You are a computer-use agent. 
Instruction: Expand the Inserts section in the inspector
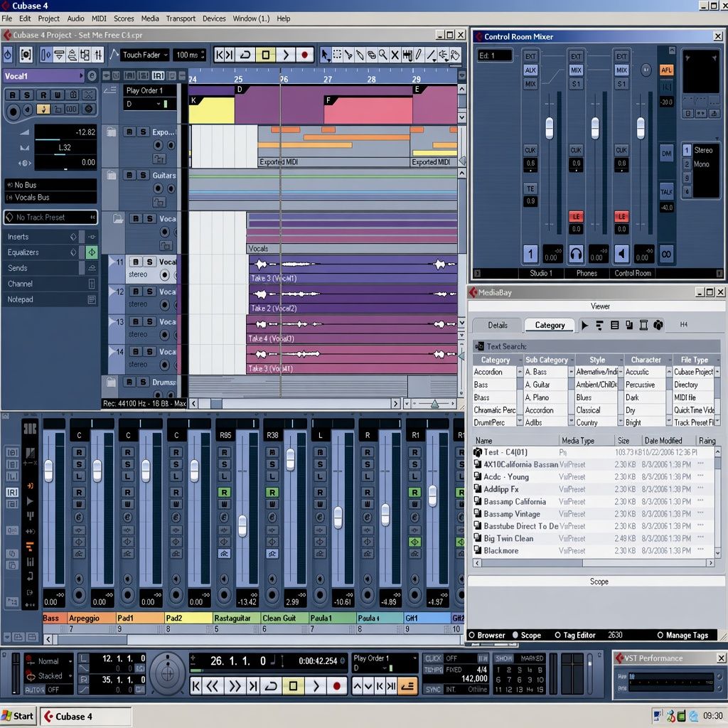coord(41,237)
